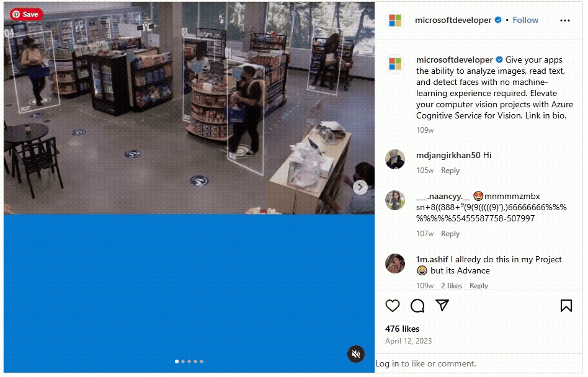
Task: Open mdjangirkhan50 profile picture
Action: [395, 159]
